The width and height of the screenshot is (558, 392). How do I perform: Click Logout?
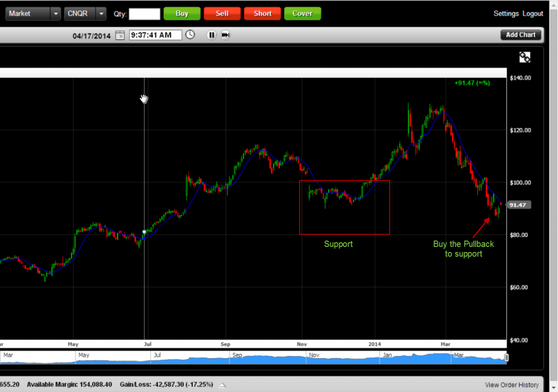pos(532,13)
